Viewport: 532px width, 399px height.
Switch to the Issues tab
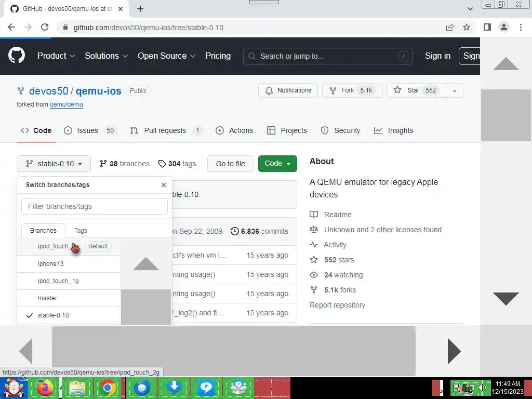(90, 130)
